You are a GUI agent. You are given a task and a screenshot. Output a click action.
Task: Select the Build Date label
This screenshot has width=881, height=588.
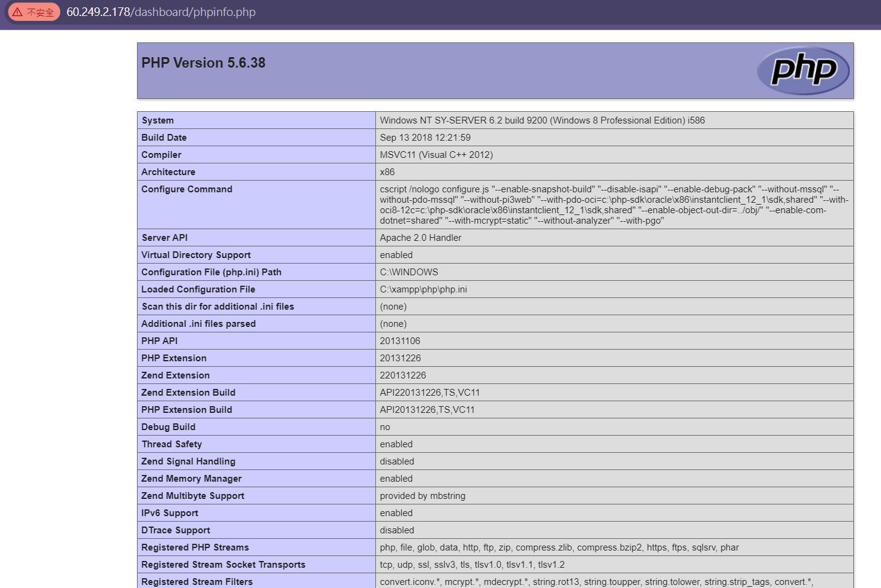(x=164, y=138)
